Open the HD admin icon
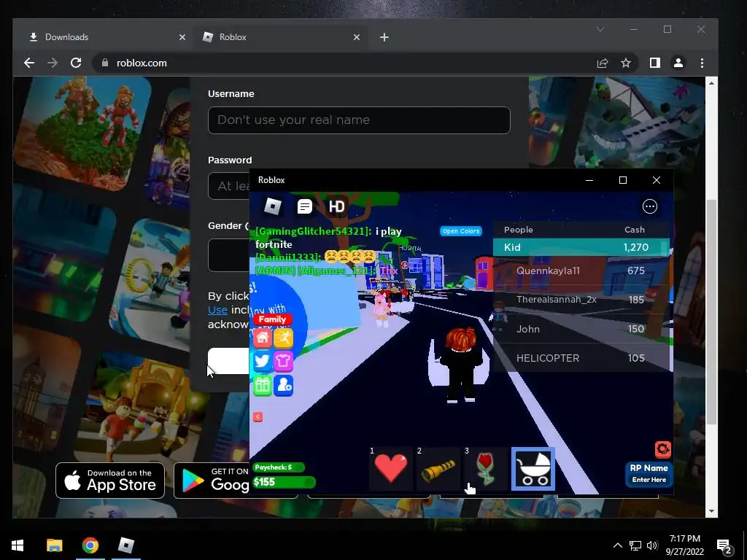 point(336,206)
